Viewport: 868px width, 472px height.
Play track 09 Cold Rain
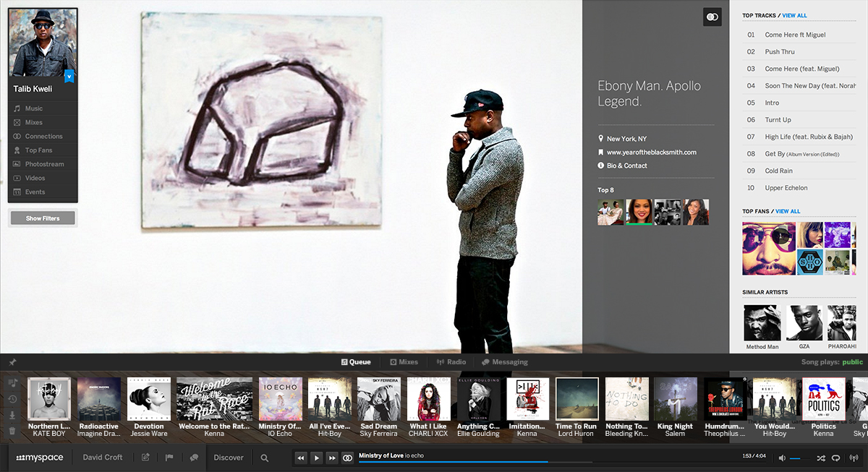pos(799,171)
